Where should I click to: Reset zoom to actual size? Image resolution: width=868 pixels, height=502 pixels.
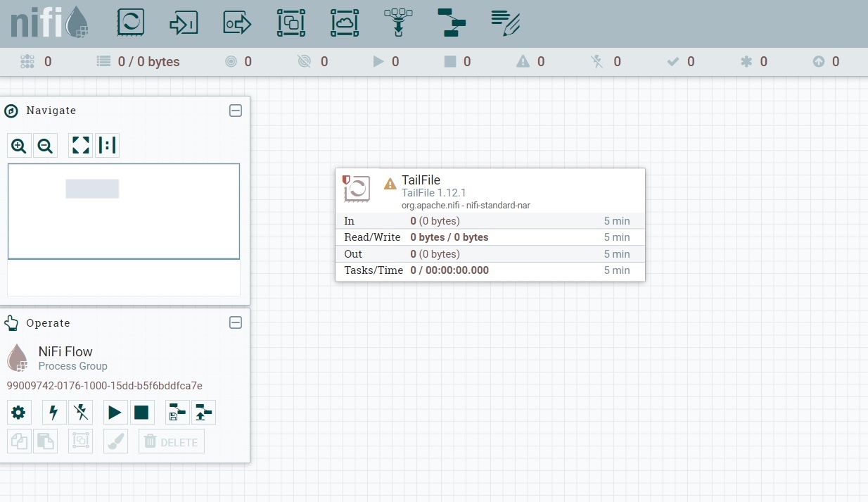pos(107,146)
